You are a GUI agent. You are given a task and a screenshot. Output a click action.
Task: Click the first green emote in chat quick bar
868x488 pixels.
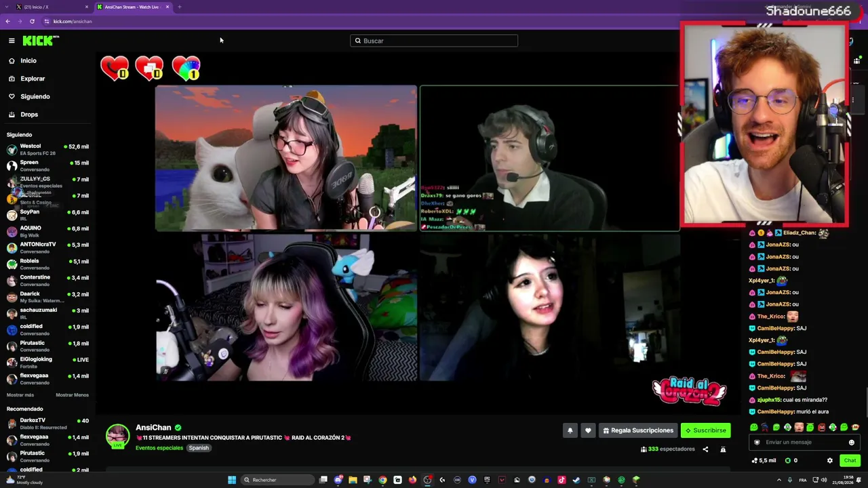pos(754,428)
